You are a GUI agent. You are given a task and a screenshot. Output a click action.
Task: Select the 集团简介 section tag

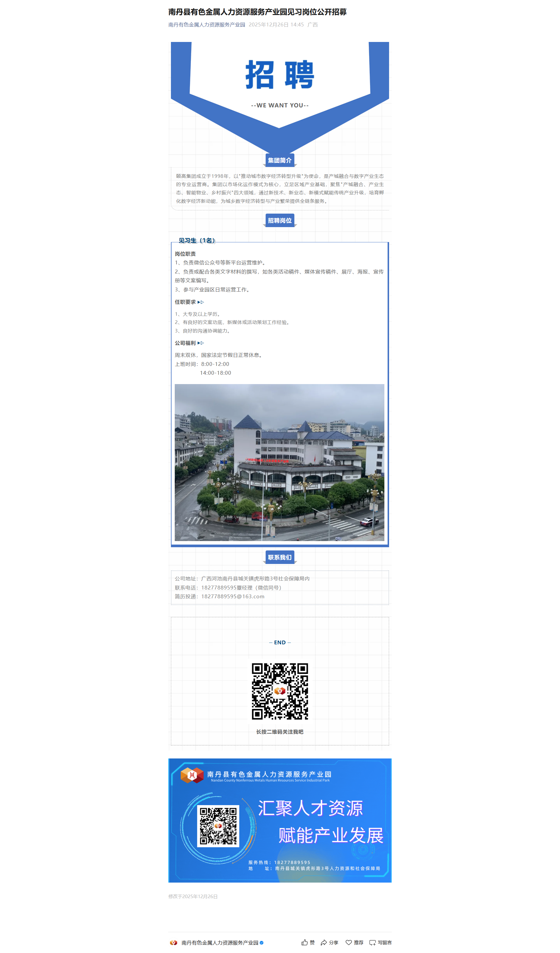click(280, 160)
